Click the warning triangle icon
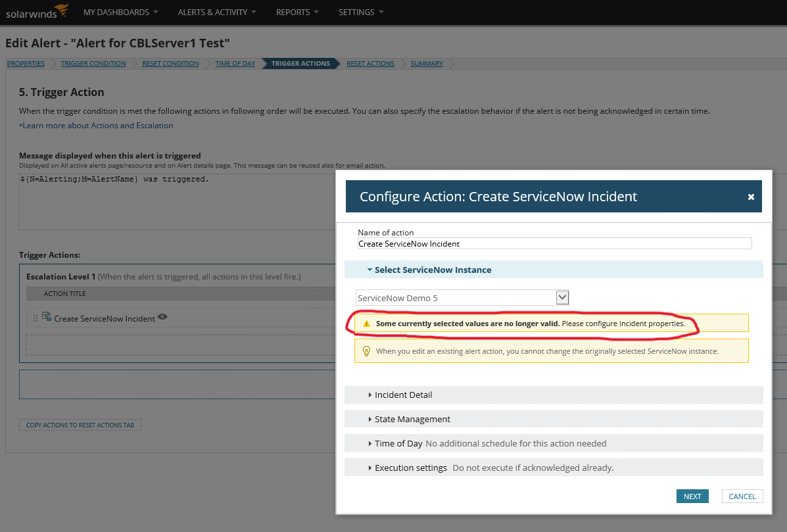The image size is (787, 532). [x=366, y=324]
